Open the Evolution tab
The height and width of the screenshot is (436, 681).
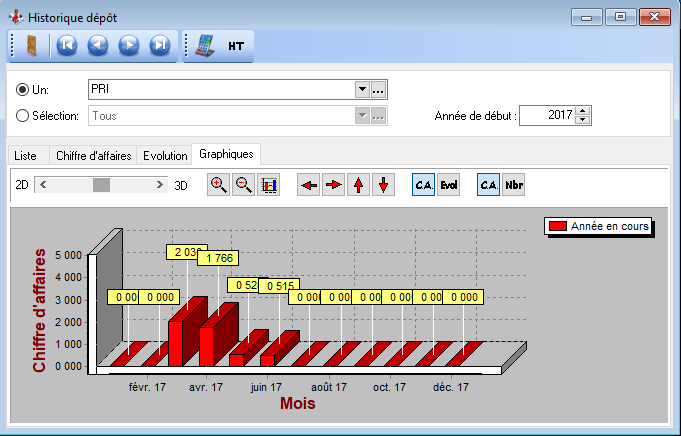pos(165,156)
